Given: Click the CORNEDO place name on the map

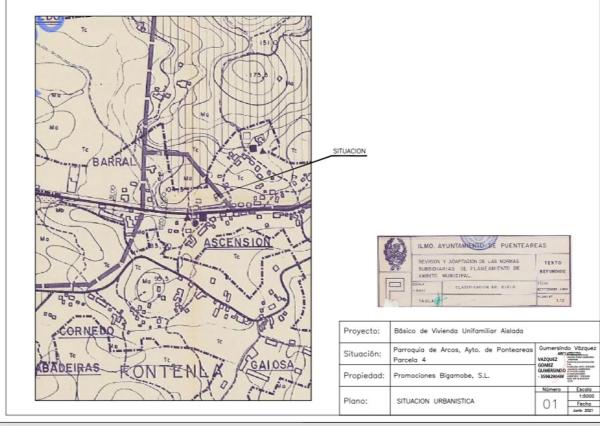Looking at the screenshot, I should tap(86, 330).
